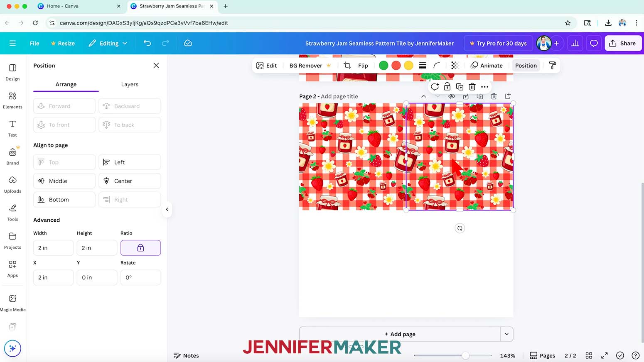Open the Tools sidebar panel
The width and height of the screenshot is (644, 362).
click(x=12, y=213)
